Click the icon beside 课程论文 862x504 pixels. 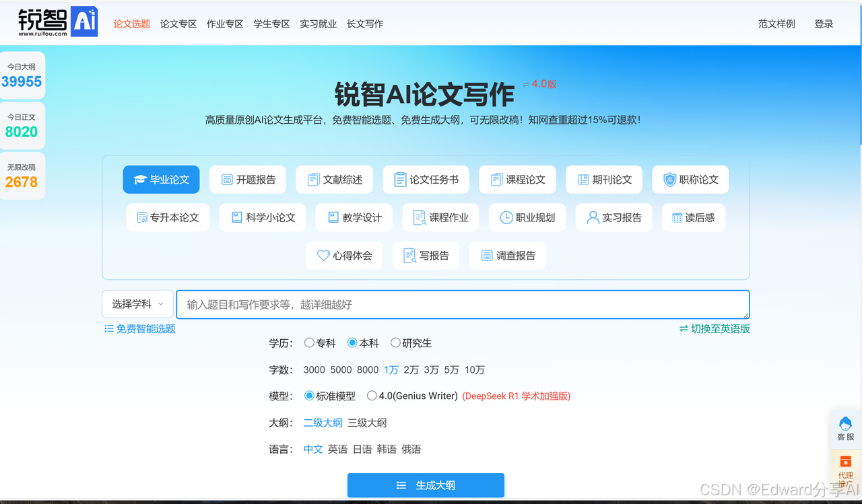pyautogui.click(x=496, y=180)
